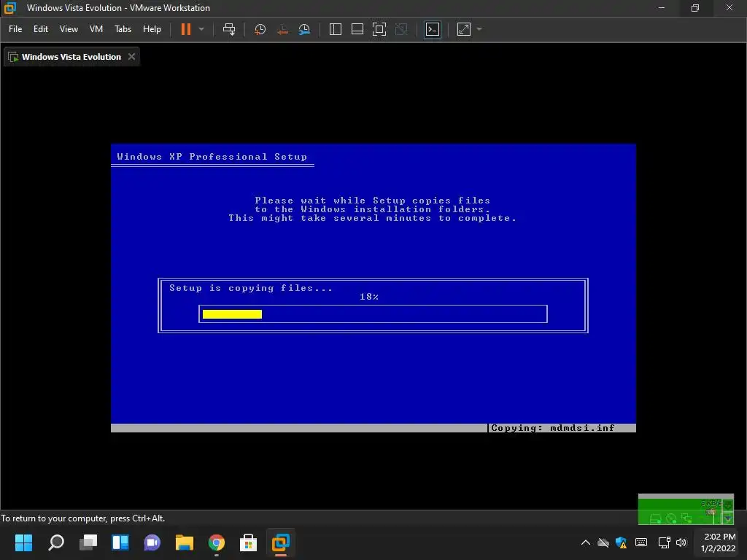
Task: Toggle the library sidebar panel
Action: pos(336,29)
